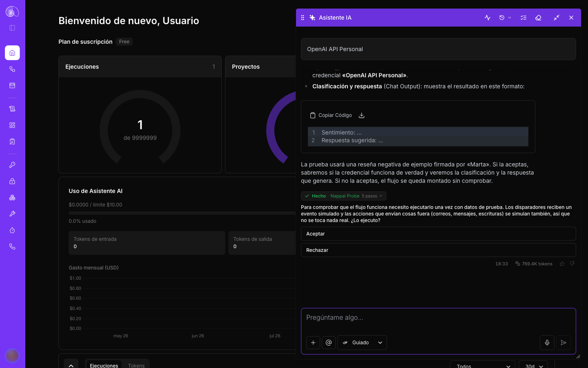Click Copiar Código button
Viewport: 588px width, 368px height.
coord(331,115)
